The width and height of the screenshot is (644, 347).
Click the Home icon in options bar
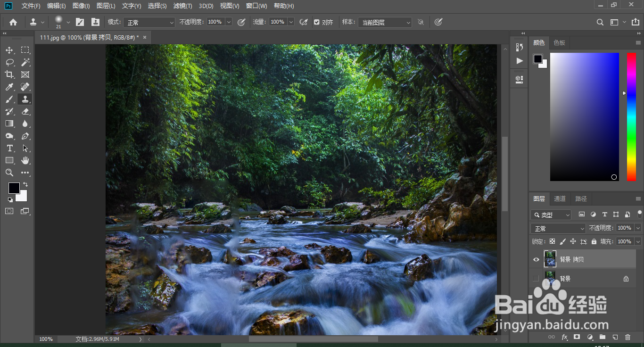click(13, 22)
